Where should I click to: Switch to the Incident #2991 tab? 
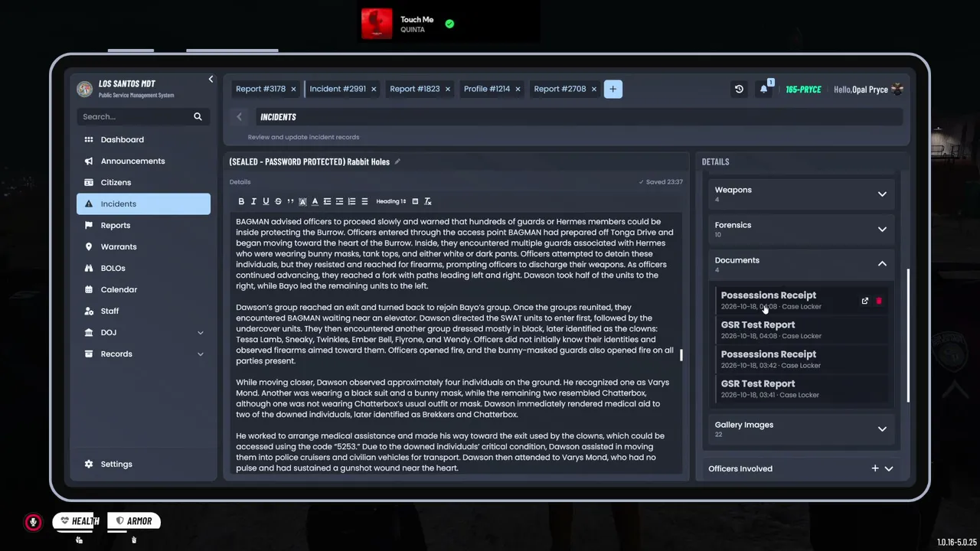[338, 89]
